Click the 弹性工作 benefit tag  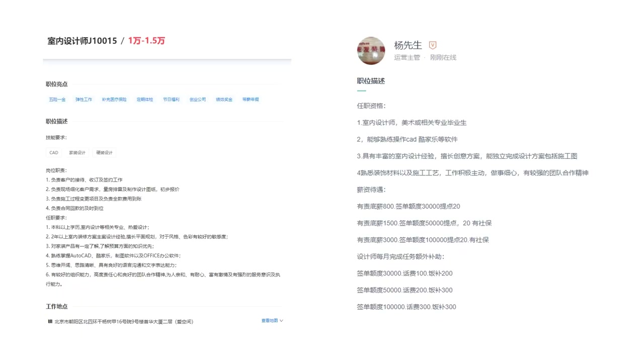[84, 100]
